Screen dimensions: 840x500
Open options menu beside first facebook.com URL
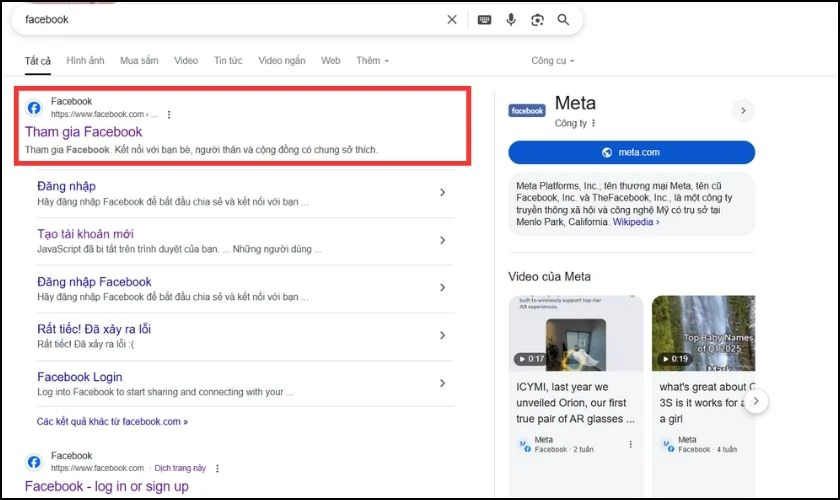169,115
